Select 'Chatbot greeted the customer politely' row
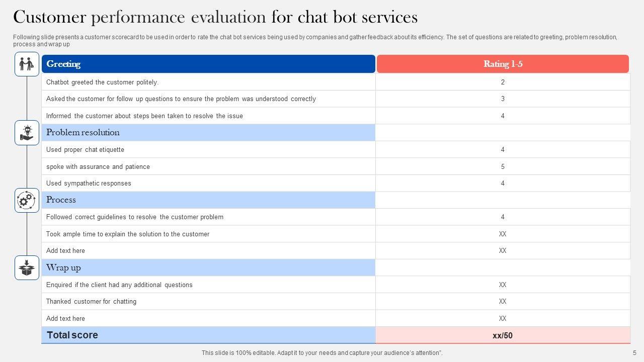 (102, 82)
